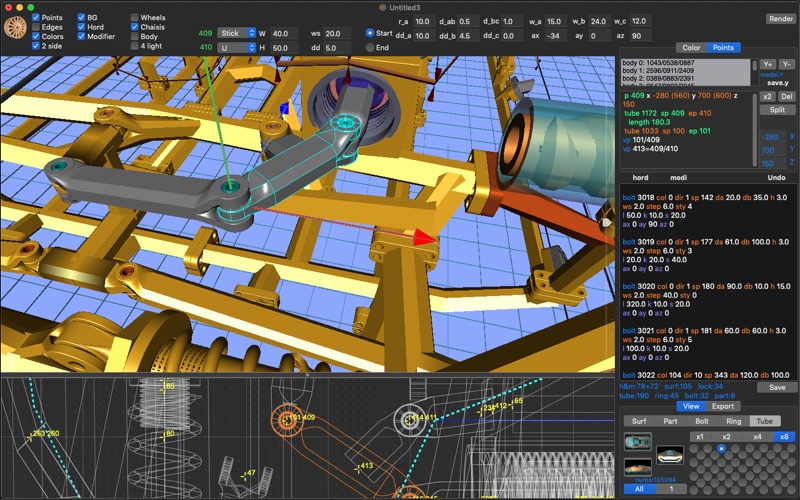This screenshot has width=800, height=500.
Task: Select the top-view car thumbnail
Action: [638, 442]
